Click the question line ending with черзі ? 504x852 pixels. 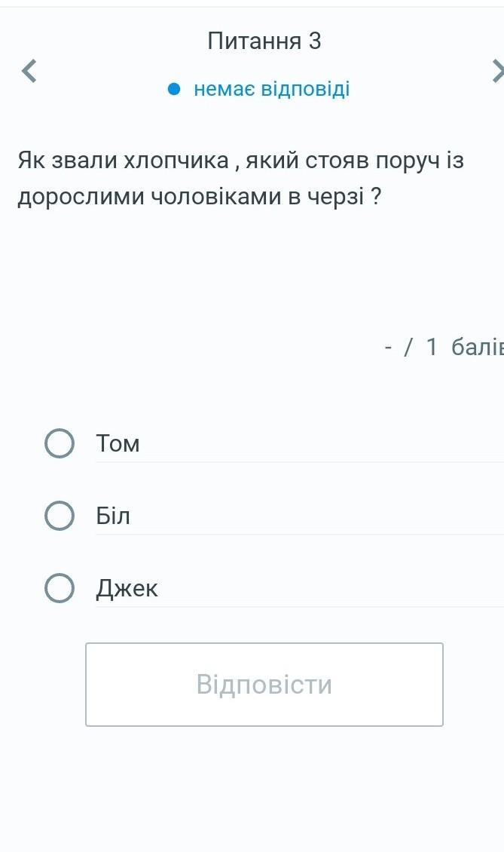[x=199, y=197]
